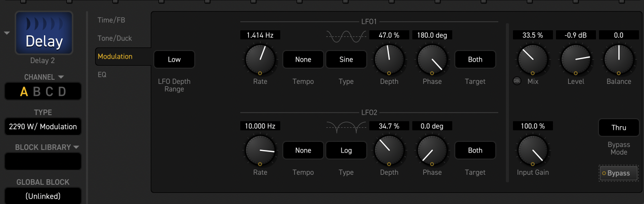
Task: Click the Mix value field showing 33.5 %
Action: coord(533,35)
